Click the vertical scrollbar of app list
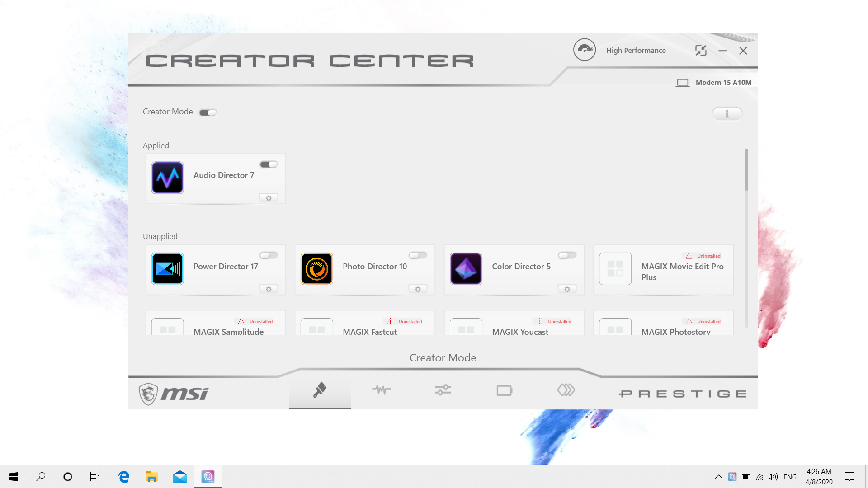868x488 pixels. tap(746, 169)
